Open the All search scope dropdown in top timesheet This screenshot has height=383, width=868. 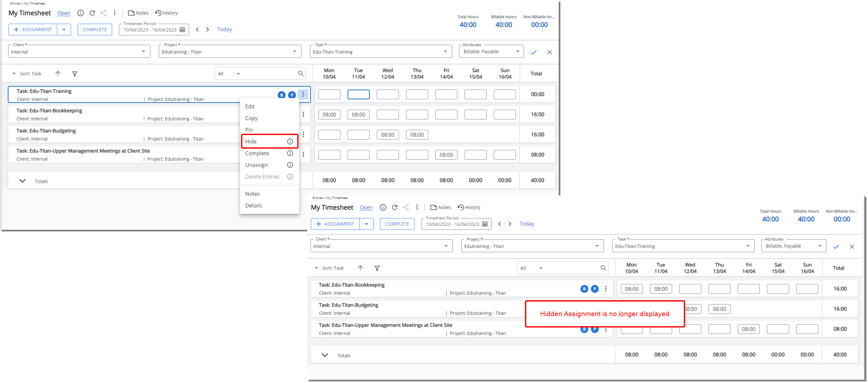click(x=229, y=73)
